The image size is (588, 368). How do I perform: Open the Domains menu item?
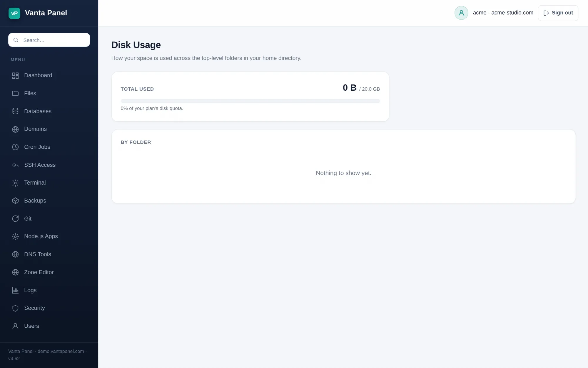click(x=49, y=129)
